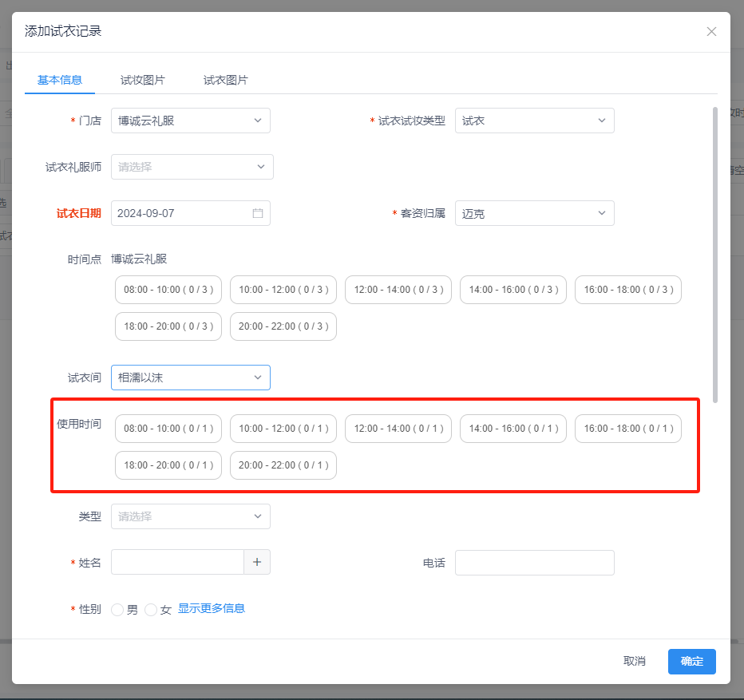This screenshot has width=744, height=700.
Task: Select the 女 gender radio button
Action: point(151,609)
